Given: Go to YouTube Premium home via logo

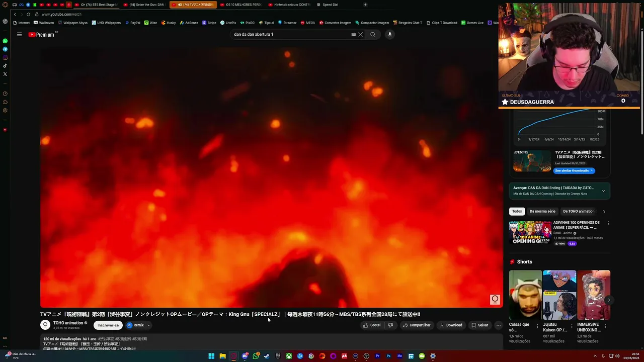Looking at the screenshot, I should click(42, 35).
